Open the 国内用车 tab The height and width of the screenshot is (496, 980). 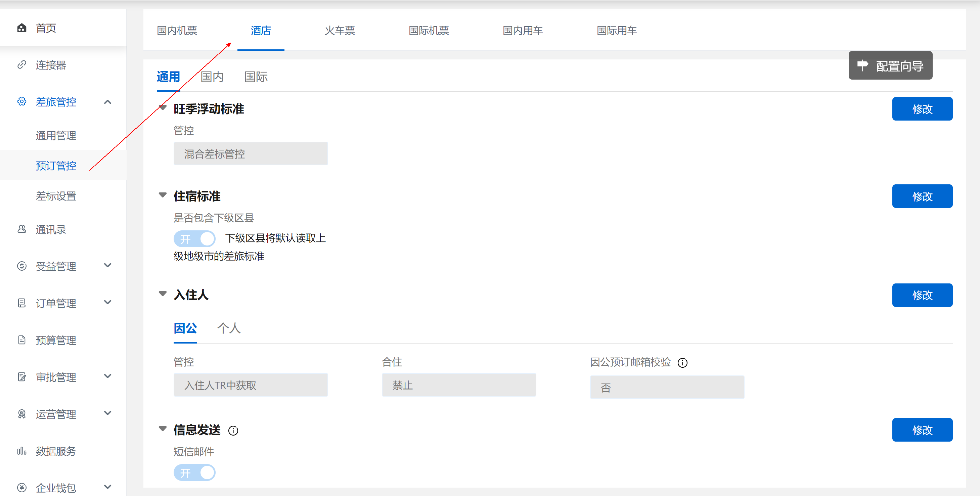[523, 31]
